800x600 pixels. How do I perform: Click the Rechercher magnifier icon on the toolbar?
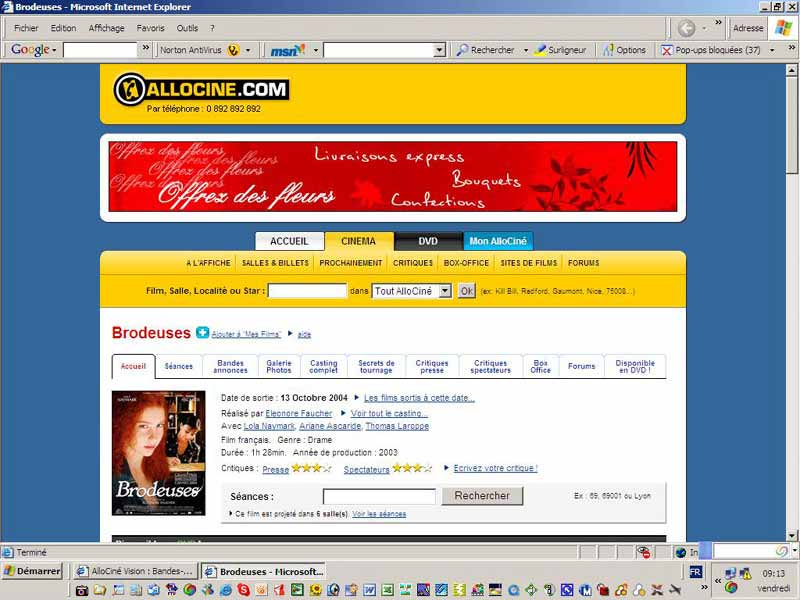tap(462, 50)
